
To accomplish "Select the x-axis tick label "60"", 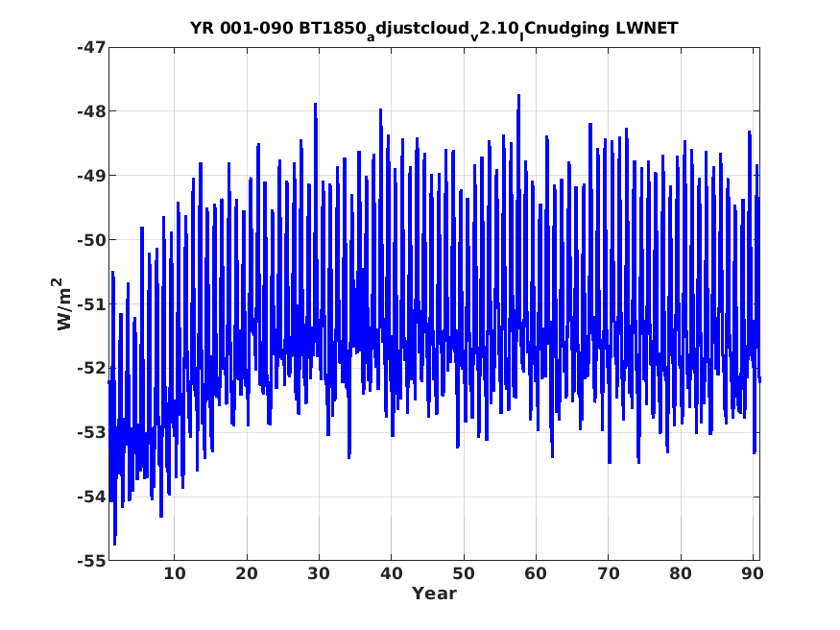I will point(536,573).
